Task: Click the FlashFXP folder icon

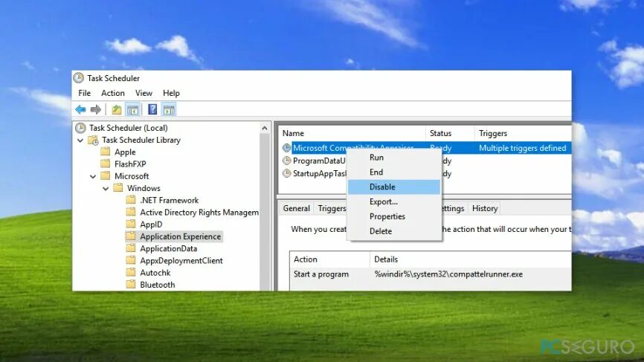Action: click(x=106, y=164)
